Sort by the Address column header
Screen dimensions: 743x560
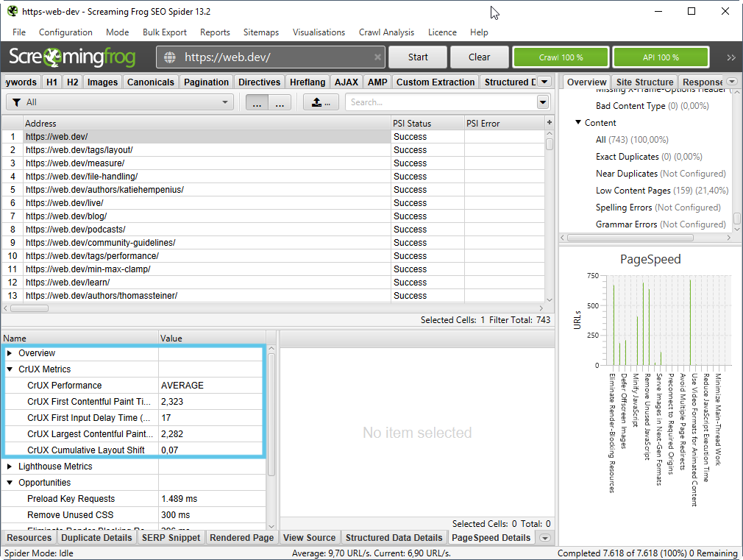[207, 124]
